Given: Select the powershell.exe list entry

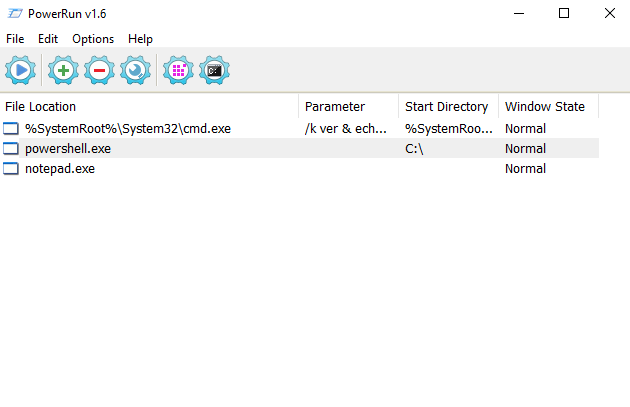Looking at the screenshot, I should [x=68, y=149].
